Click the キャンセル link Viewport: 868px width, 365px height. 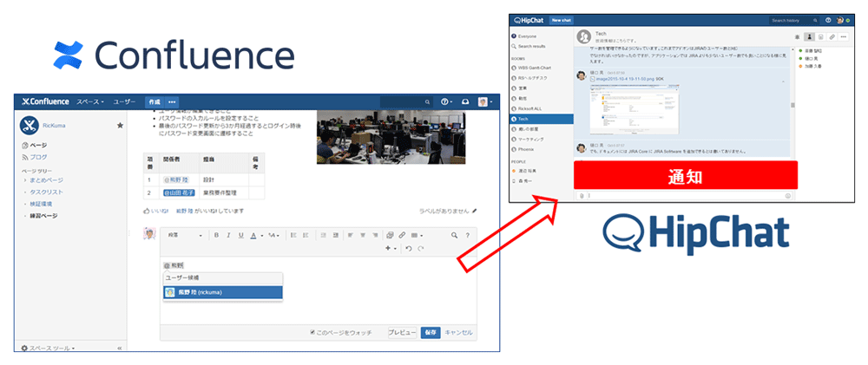[x=459, y=332]
